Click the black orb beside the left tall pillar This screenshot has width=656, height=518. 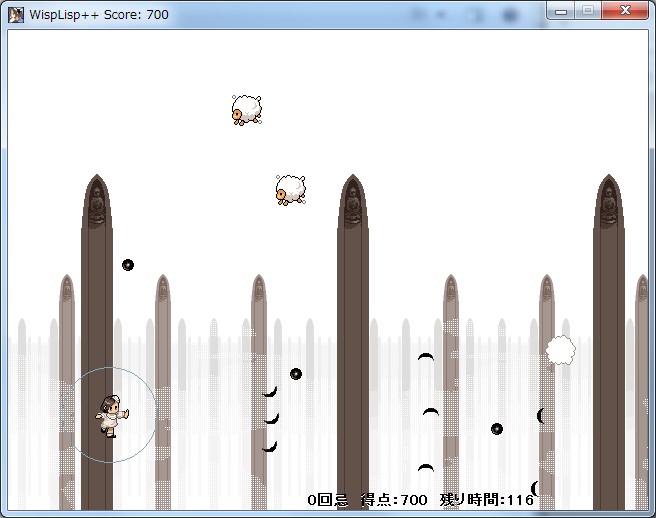(x=128, y=265)
